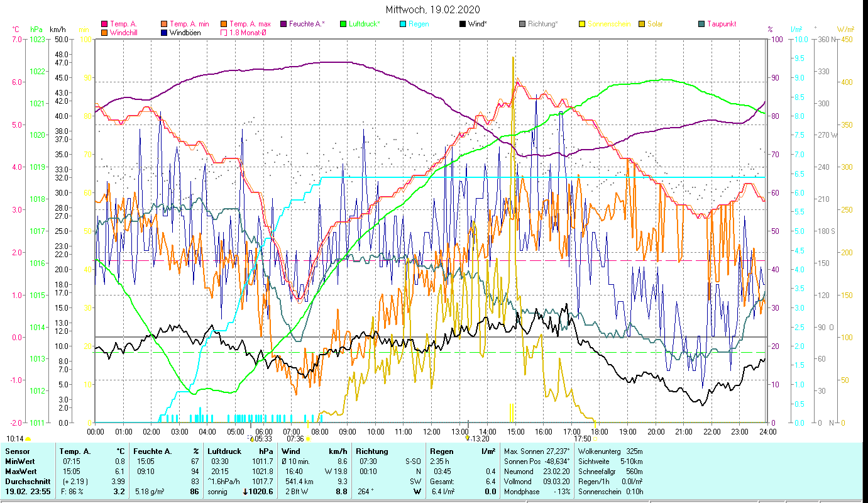Click the Neumond date 23.02.20
Screen dimensions: 868x503
coord(556,472)
